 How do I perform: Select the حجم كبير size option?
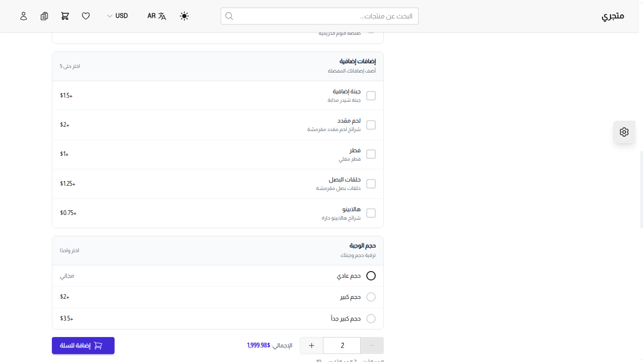[x=371, y=296]
